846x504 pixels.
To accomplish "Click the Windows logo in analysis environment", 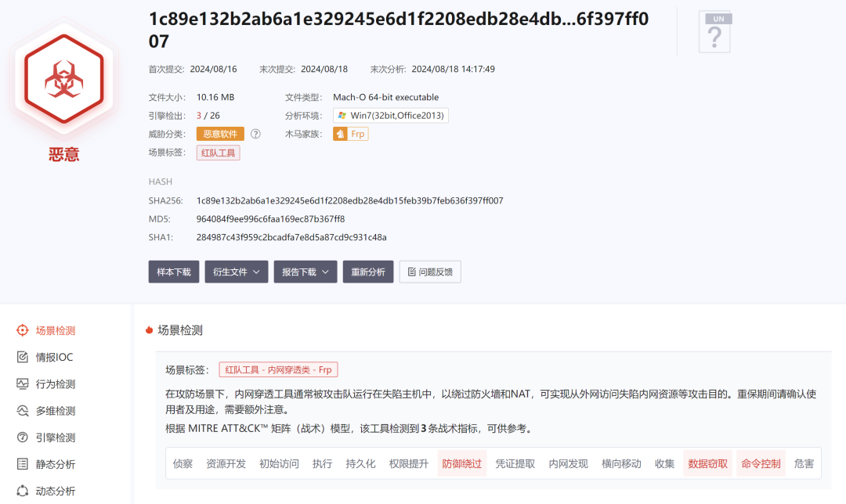I will pos(341,116).
